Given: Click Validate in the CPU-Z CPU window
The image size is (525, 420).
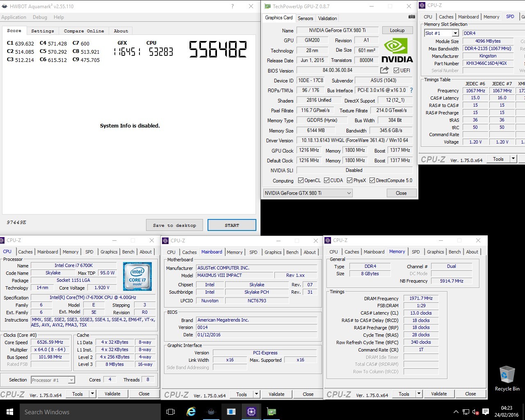Looking at the screenshot, I should tap(112, 394).
